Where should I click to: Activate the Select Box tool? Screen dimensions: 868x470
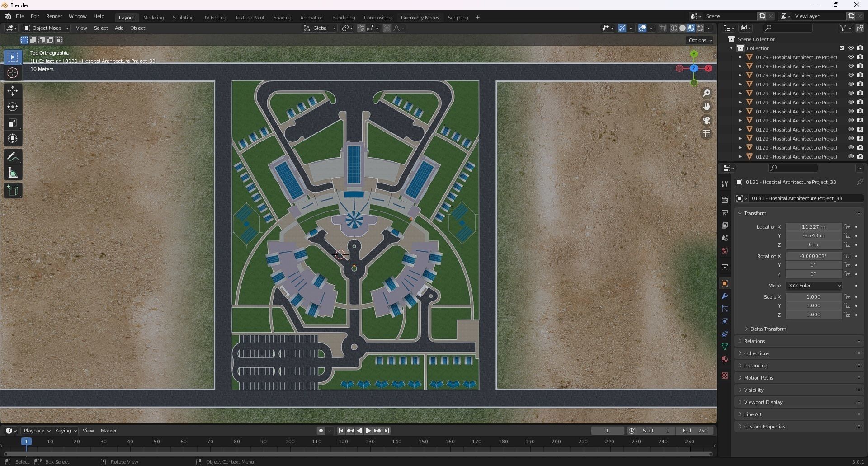coord(13,57)
